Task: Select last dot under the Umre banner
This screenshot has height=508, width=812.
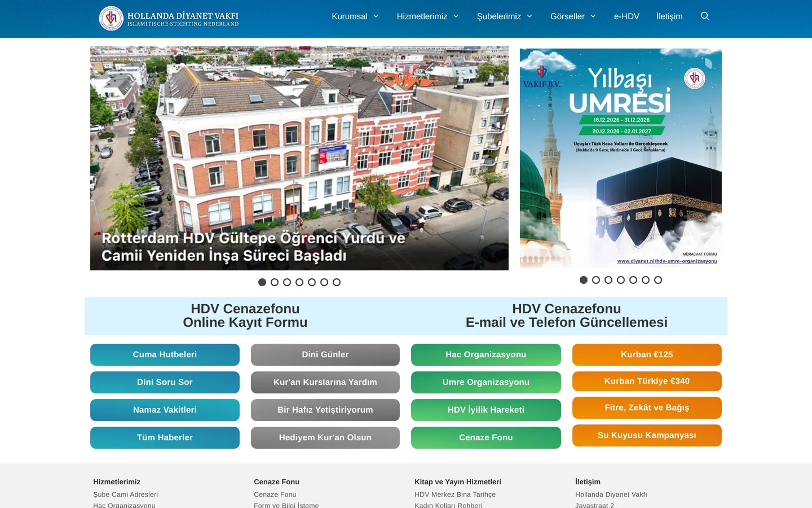Action: (658, 280)
